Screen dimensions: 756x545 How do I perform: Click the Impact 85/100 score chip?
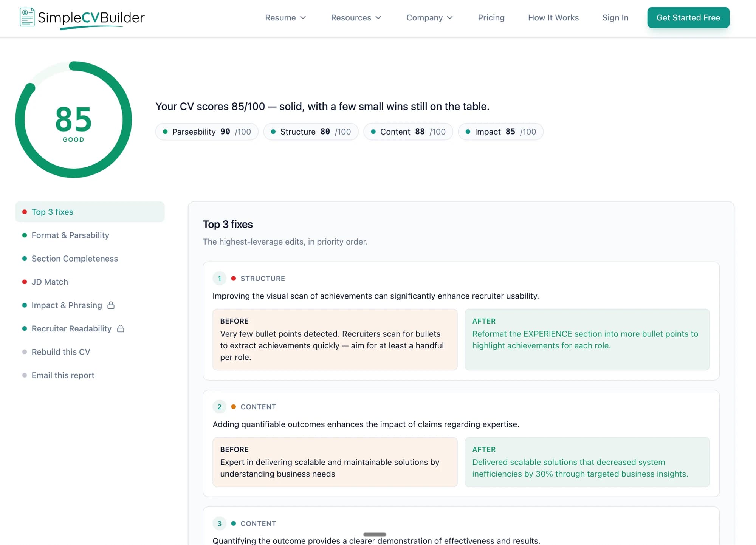pyautogui.click(x=501, y=132)
